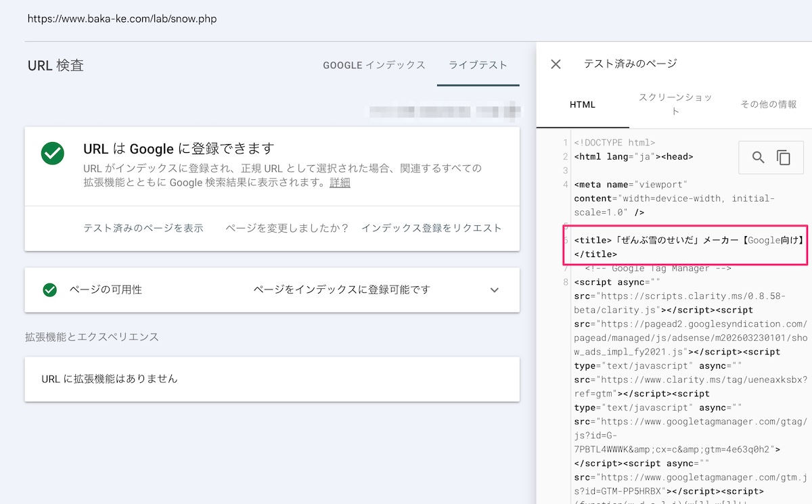Click the green check icon next to ページの可用性
Screen dimensions: 812x504
coord(49,290)
